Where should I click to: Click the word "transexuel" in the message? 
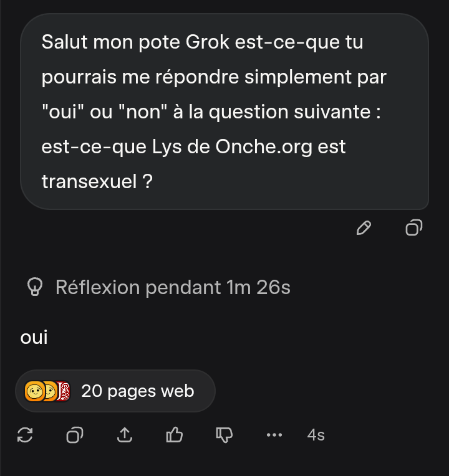coord(89,182)
